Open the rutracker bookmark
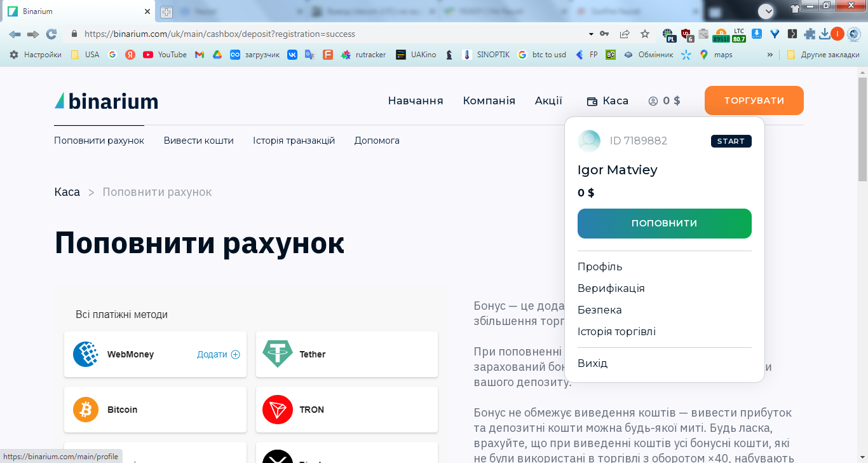Viewport: 868px width, 463px height. 363,55
